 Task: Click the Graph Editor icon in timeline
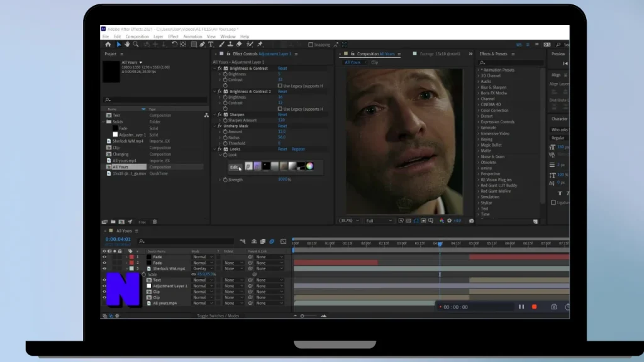[284, 241]
